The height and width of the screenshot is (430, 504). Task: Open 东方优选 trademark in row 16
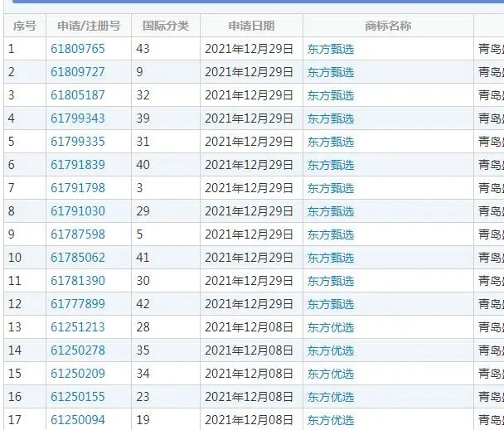(x=331, y=397)
